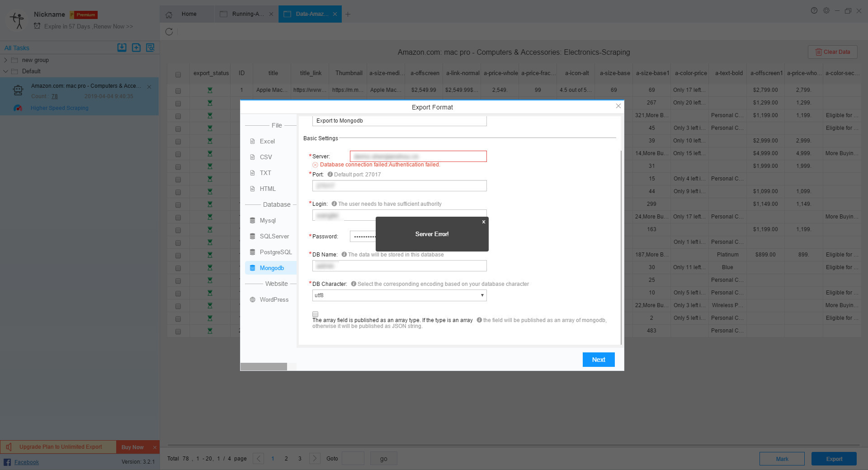
Task: Click the Clear Data button
Action: [x=833, y=52]
